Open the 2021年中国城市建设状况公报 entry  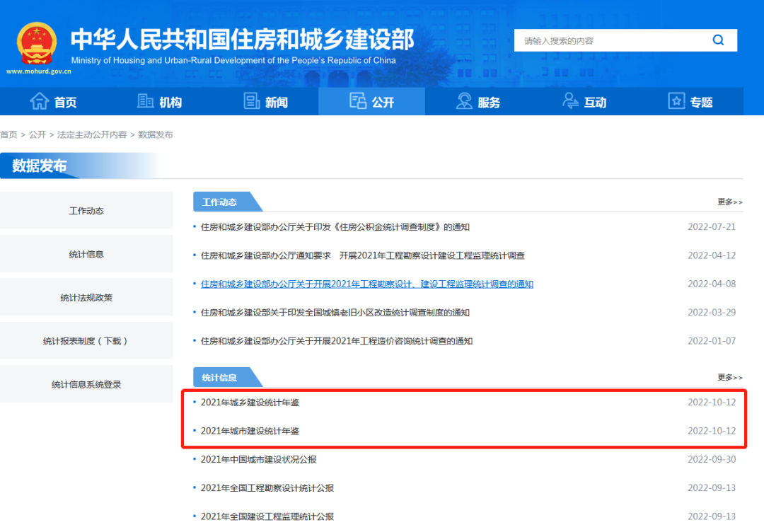click(260, 459)
